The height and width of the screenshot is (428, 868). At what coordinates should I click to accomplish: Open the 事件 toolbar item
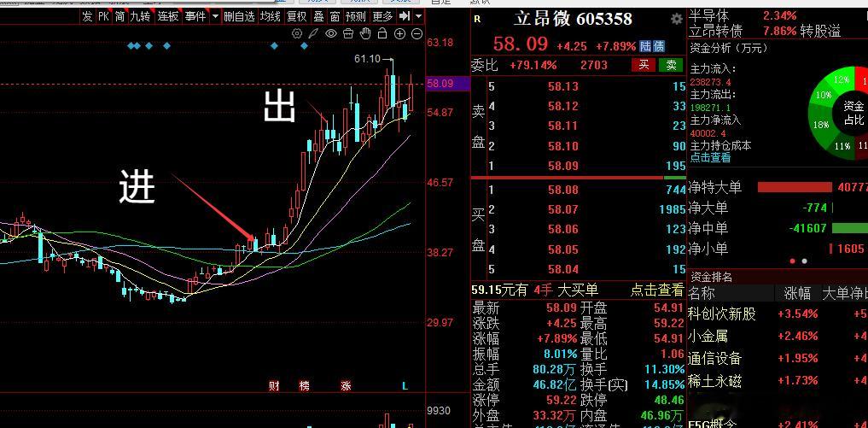(x=195, y=16)
